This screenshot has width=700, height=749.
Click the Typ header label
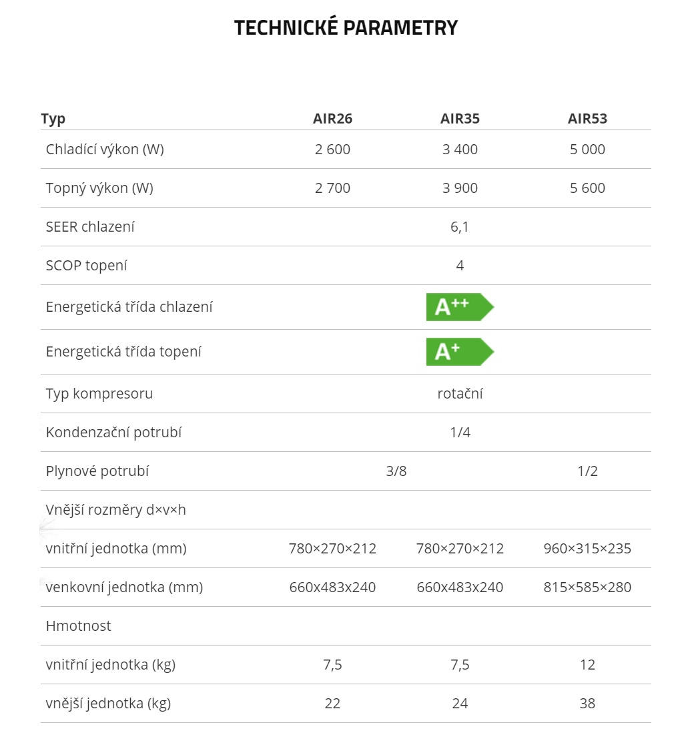tap(53, 119)
